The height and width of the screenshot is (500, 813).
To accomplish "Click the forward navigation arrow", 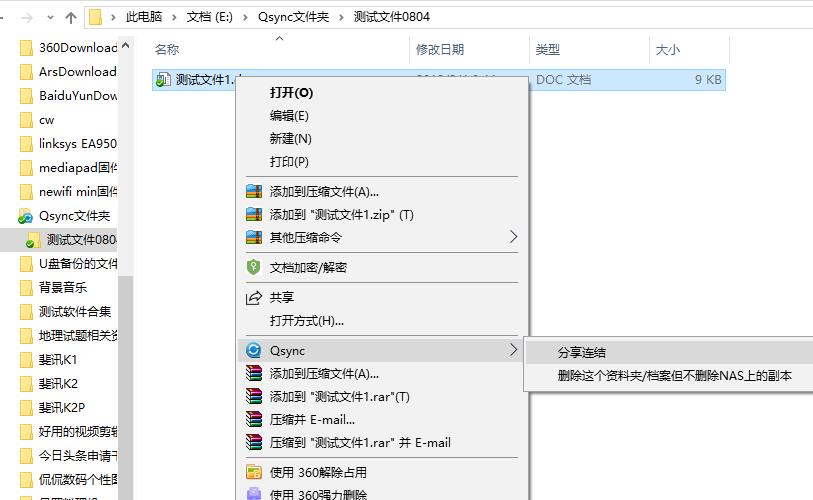I will [x=27, y=18].
